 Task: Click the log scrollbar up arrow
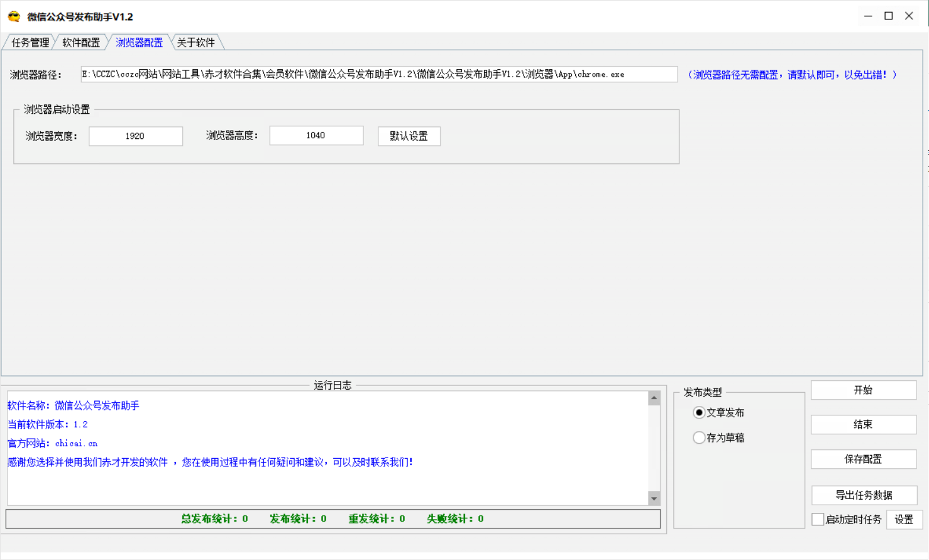(654, 398)
